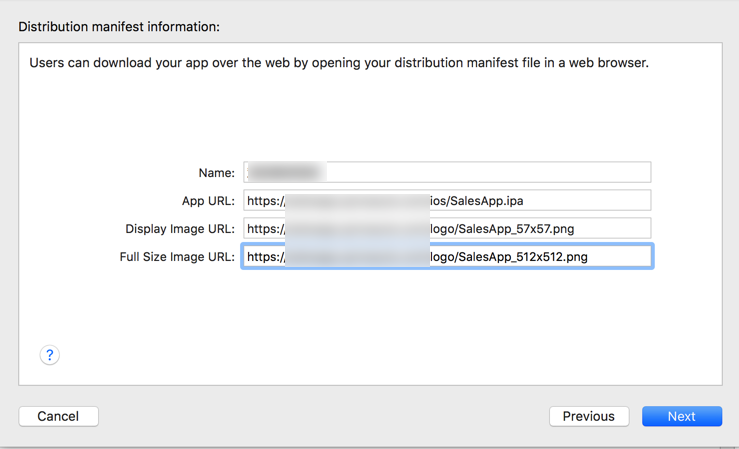Screen dimensions: 739x449
Task: Click the "Display Image URL:" label
Action: 180,229
